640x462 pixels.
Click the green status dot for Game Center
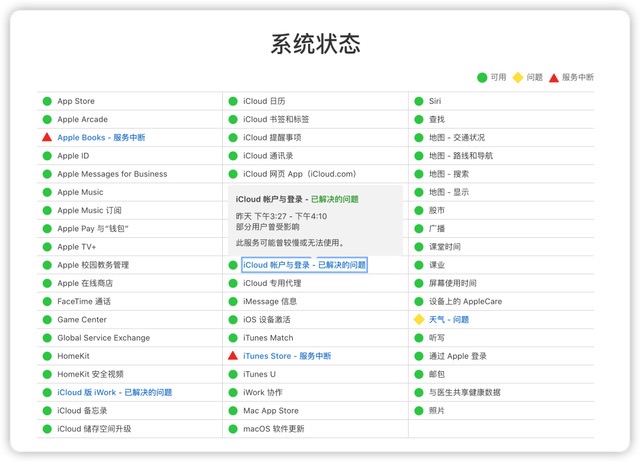click(x=47, y=320)
